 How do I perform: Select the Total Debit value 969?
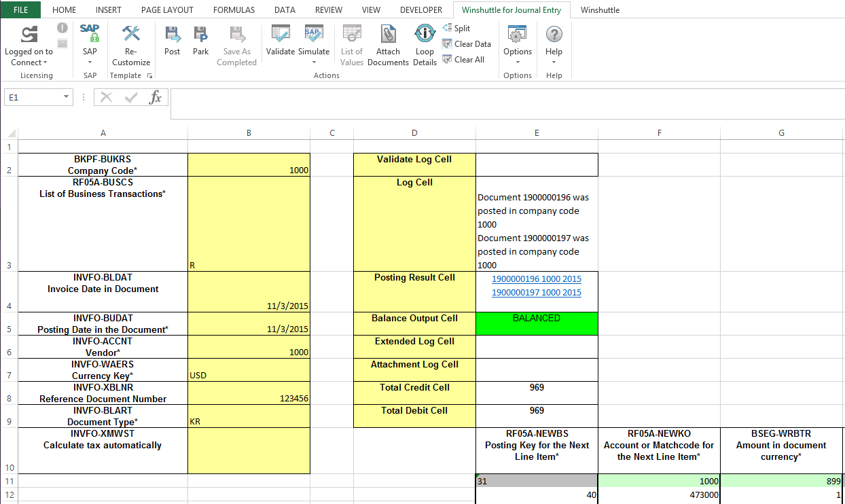click(537, 416)
